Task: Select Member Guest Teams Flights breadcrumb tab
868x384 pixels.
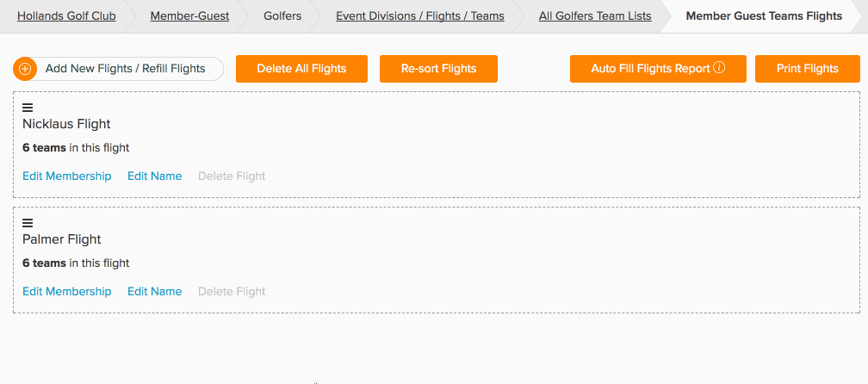Action: click(x=764, y=16)
